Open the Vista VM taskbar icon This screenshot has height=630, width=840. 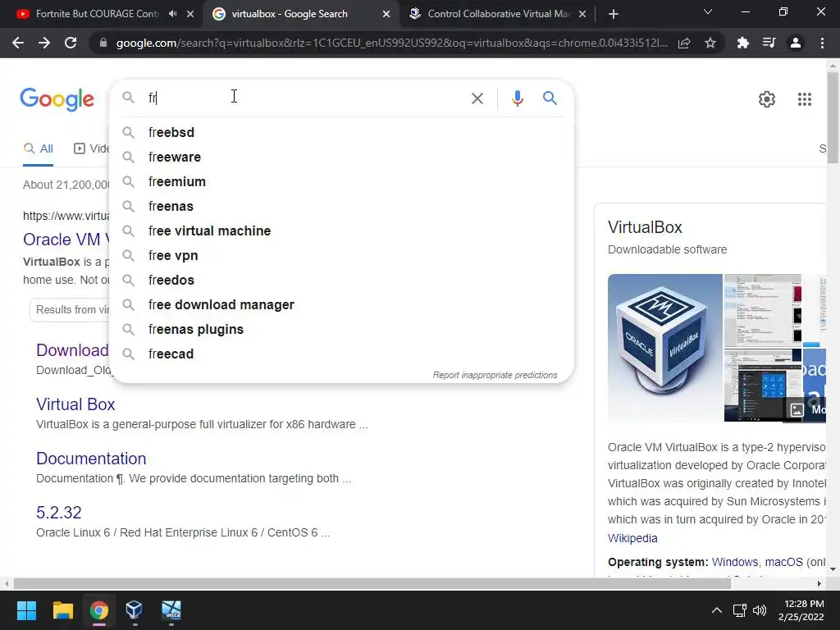pos(172,610)
